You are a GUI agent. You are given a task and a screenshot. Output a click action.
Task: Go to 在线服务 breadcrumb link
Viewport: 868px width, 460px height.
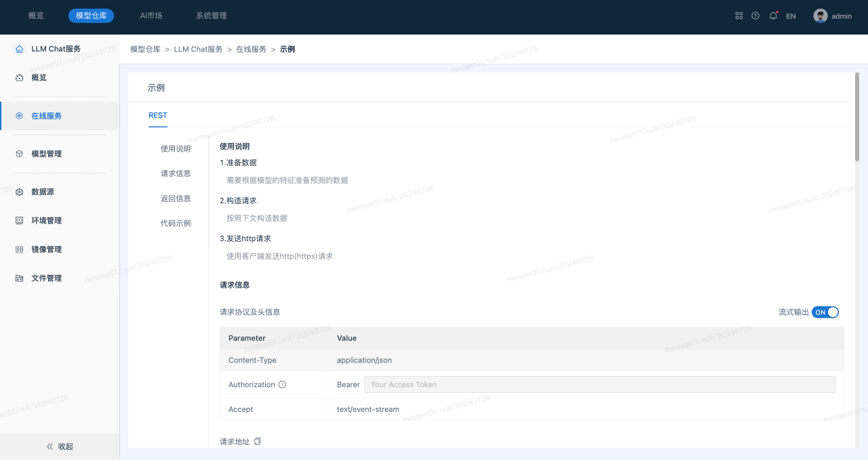(x=251, y=49)
